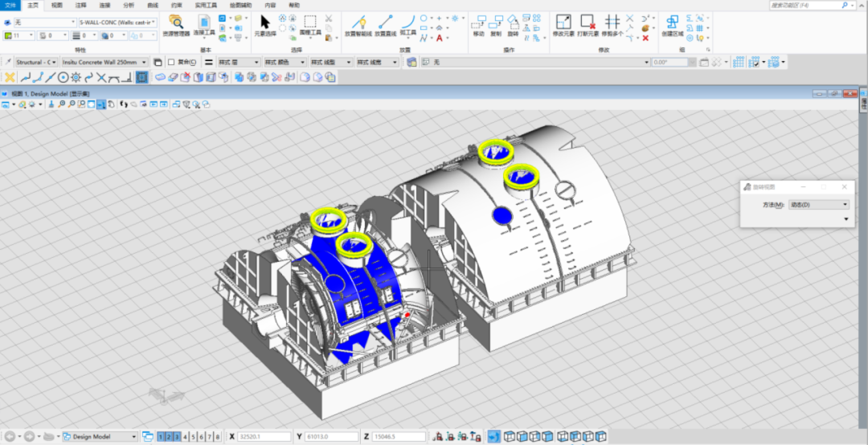Screen dimensions: 868x445
Task: Open the 文件 file tab
Action: [10, 5]
